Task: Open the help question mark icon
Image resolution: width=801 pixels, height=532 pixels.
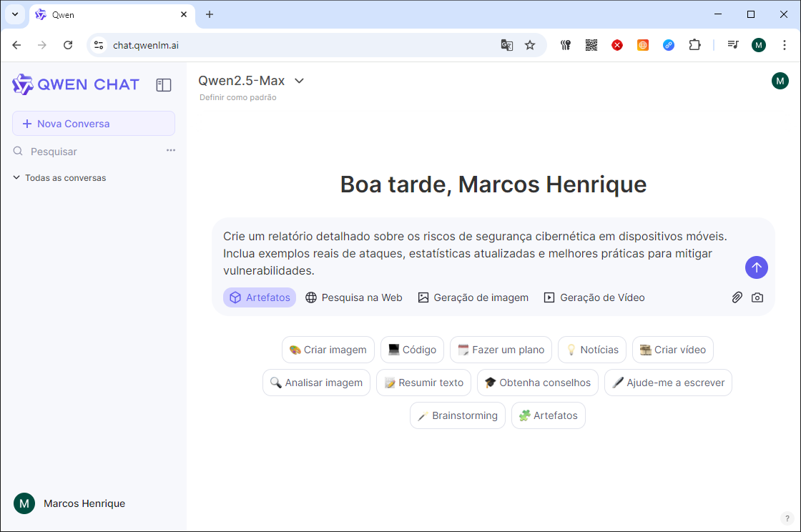Action: point(787,518)
